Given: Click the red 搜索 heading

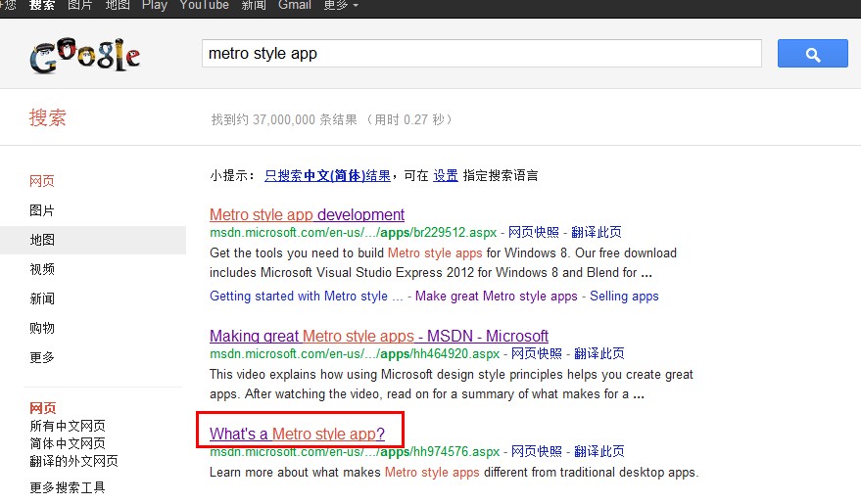Looking at the screenshot, I should coord(48,117).
